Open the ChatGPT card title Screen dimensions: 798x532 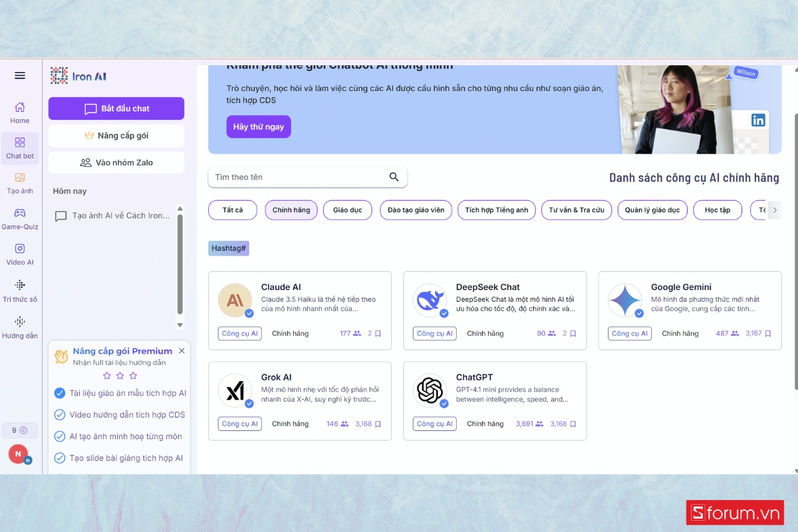[x=475, y=377]
